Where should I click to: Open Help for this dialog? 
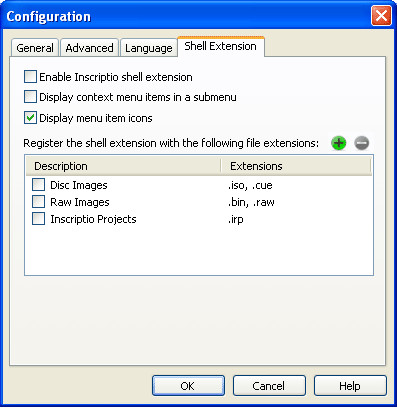click(350, 386)
